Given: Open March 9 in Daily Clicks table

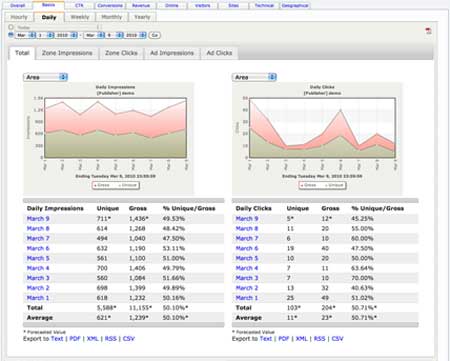Looking at the screenshot, I should tap(247, 219).
